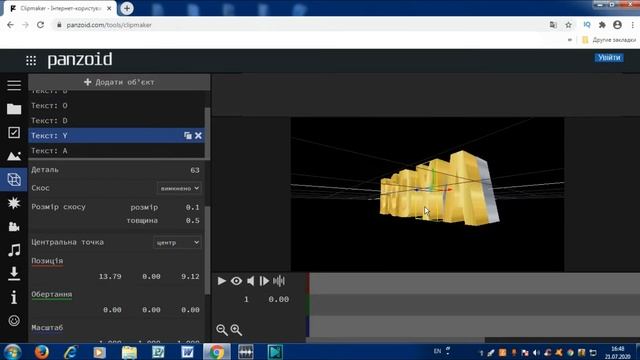640x360 pixels.
Task: Zoom out the timeline
Action: point(222,330)
